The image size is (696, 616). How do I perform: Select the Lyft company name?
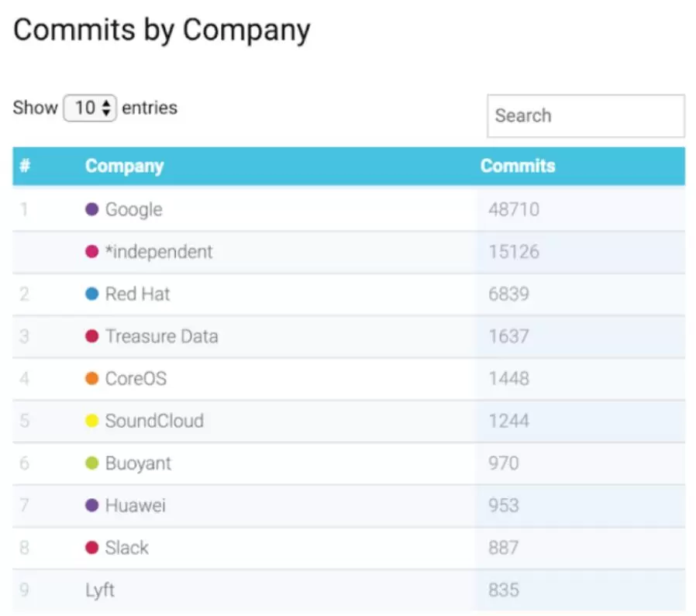(x=100, y=590)
